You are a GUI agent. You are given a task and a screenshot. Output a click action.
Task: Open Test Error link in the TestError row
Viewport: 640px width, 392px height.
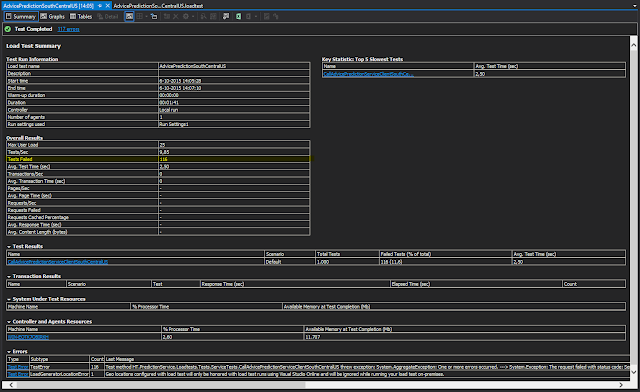click(x=18, y=367)
